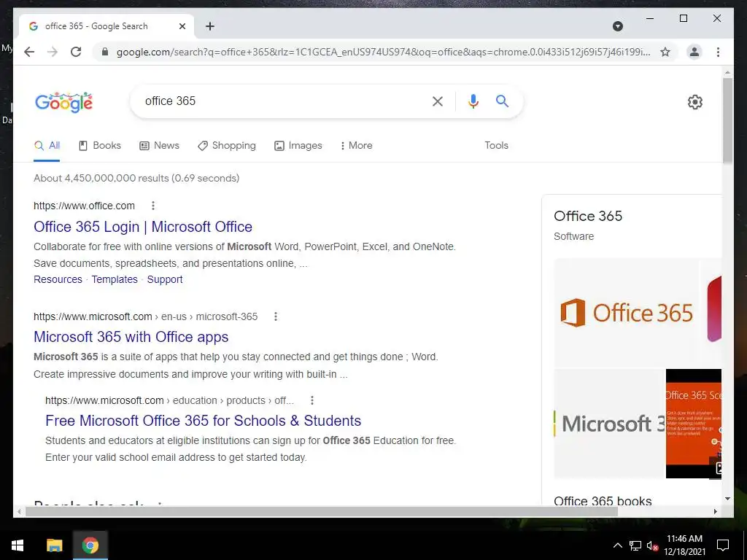Click the Google logo
747x560 pixels.
[64, 102]
